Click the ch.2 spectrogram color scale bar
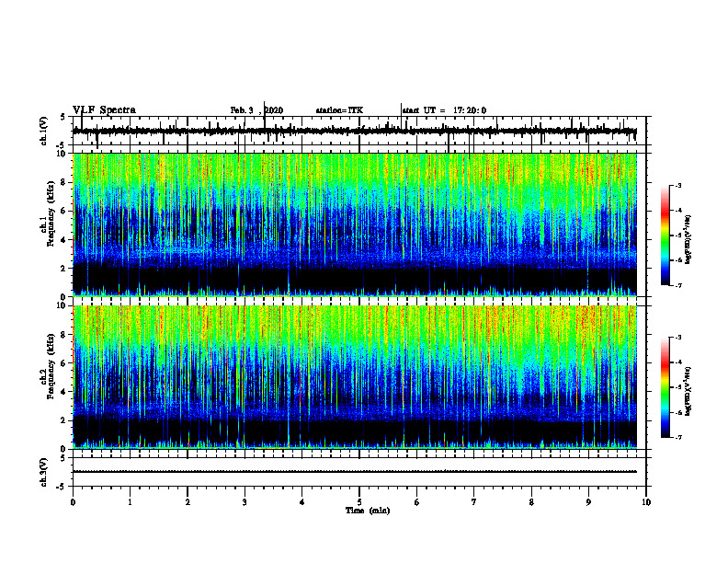This screenshot has width=728, height=563. tap(665, 387)
